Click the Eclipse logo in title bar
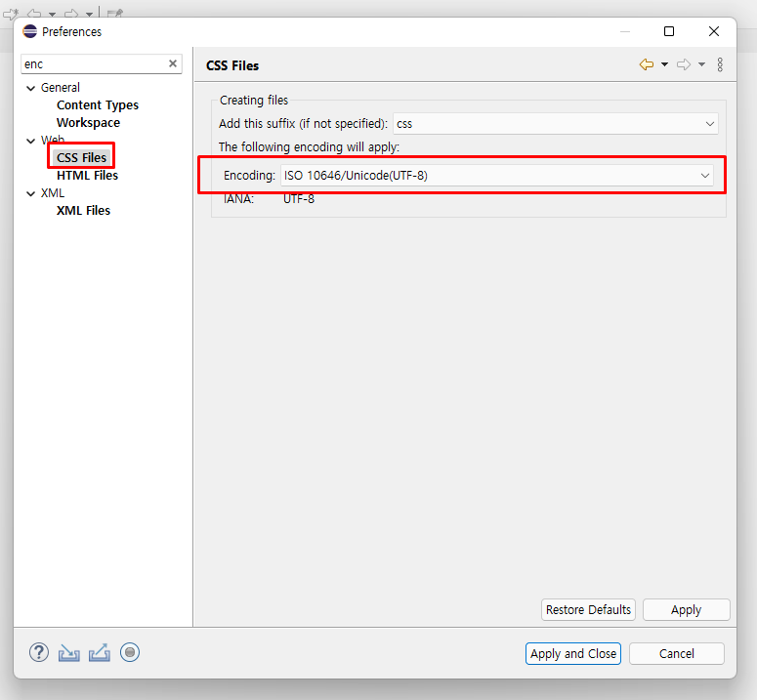This screenshot has height=700, width=757. (x=30, y=31)
